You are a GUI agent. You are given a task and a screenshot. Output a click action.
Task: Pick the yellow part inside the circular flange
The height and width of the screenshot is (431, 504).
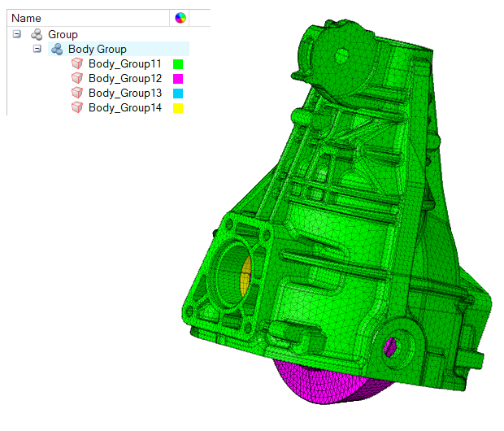click(245, 276)
